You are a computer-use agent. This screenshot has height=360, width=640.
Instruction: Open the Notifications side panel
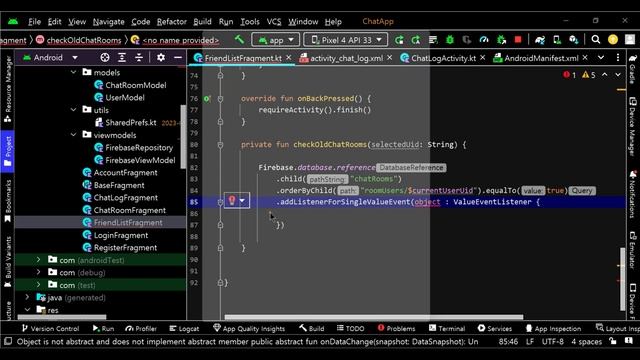click(633, 194)
